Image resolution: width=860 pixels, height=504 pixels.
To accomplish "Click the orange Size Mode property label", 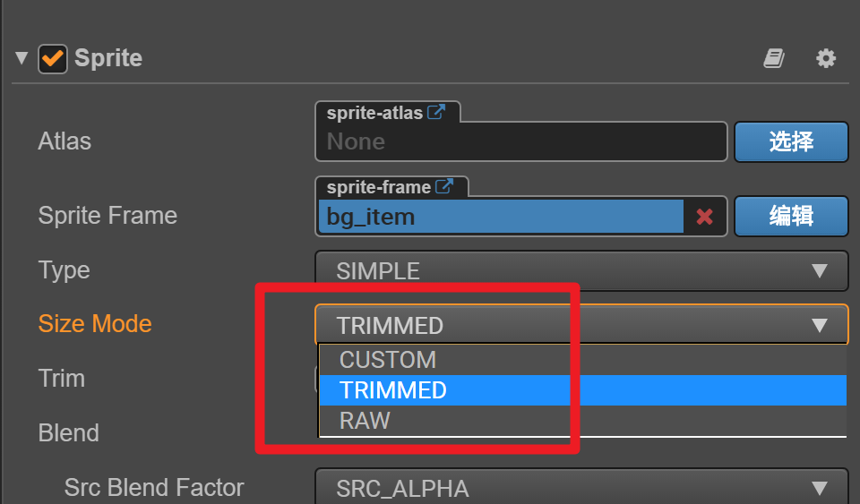I will (95, 324).
